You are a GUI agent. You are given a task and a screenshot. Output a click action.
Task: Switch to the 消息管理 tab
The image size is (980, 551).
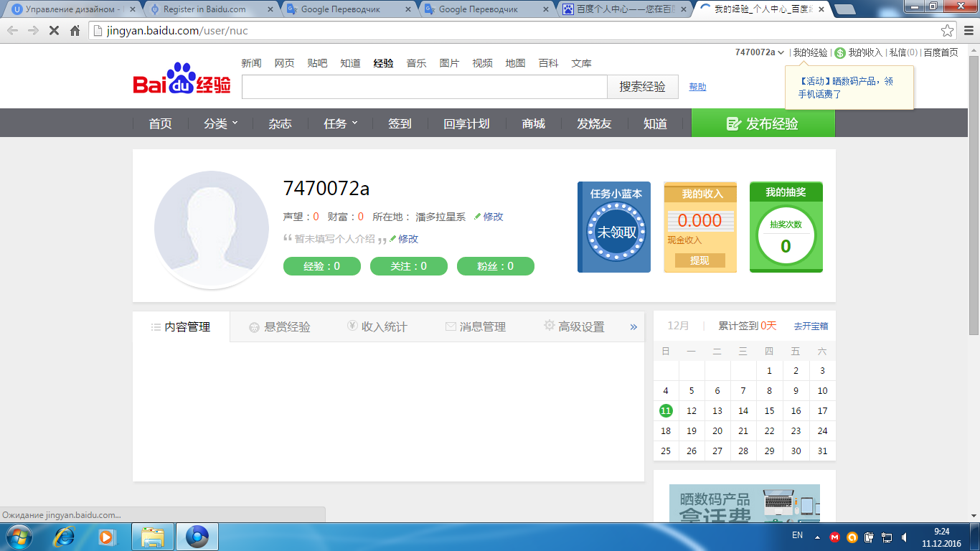(476, 326)
